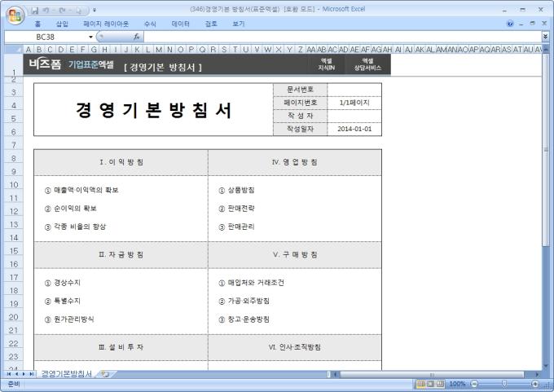Zoom in with the plus icon
554x392 pixels.
click(x=534, y=383)
